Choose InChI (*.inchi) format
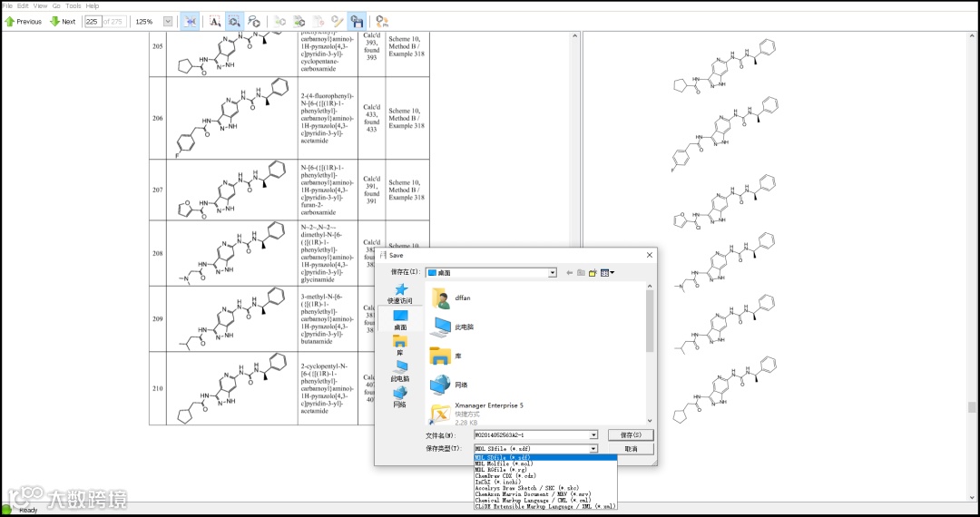The width and height of the screenshot is (980, 517). pos(545,482)
